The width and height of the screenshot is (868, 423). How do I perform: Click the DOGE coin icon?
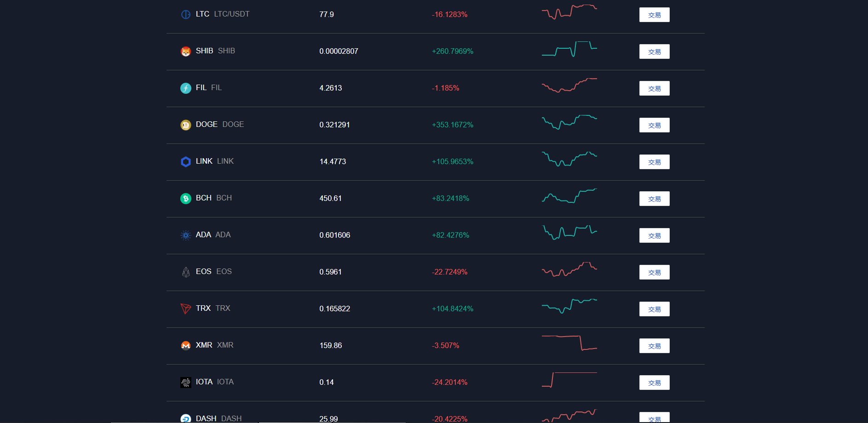[186, 125]
